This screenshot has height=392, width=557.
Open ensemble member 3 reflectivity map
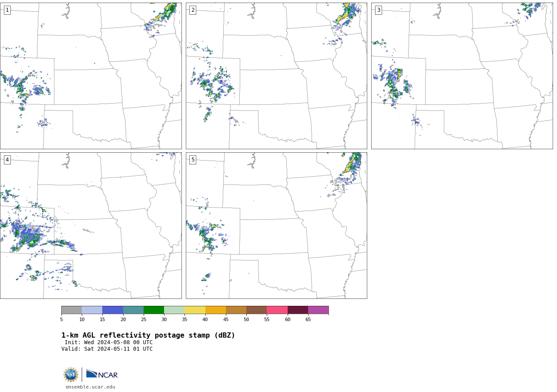pos(462,76)
